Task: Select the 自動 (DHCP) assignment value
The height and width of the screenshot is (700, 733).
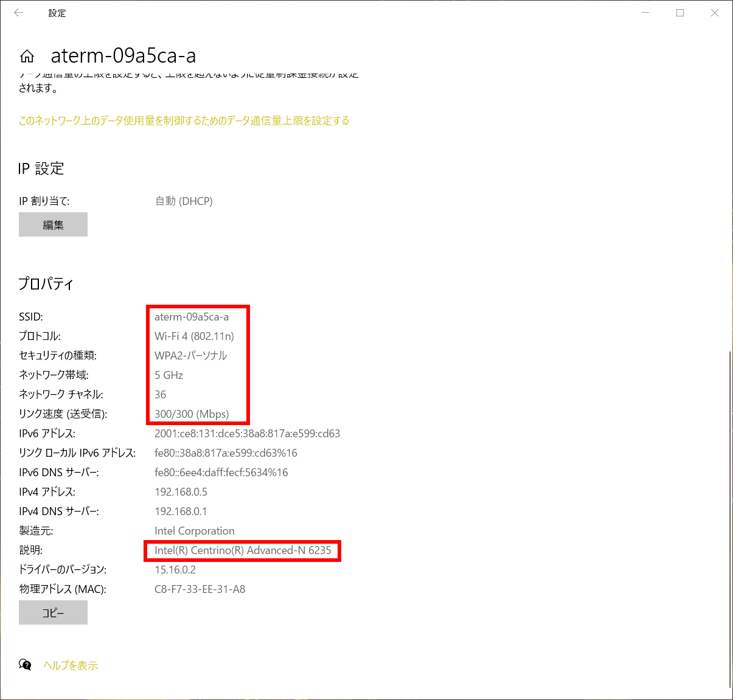Action: 184,201
